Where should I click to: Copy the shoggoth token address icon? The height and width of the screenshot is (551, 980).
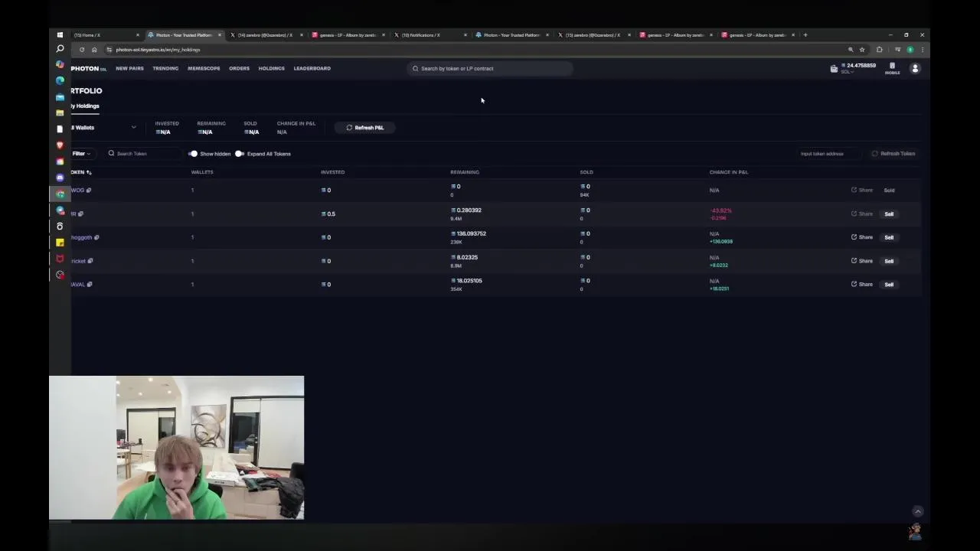96,237
